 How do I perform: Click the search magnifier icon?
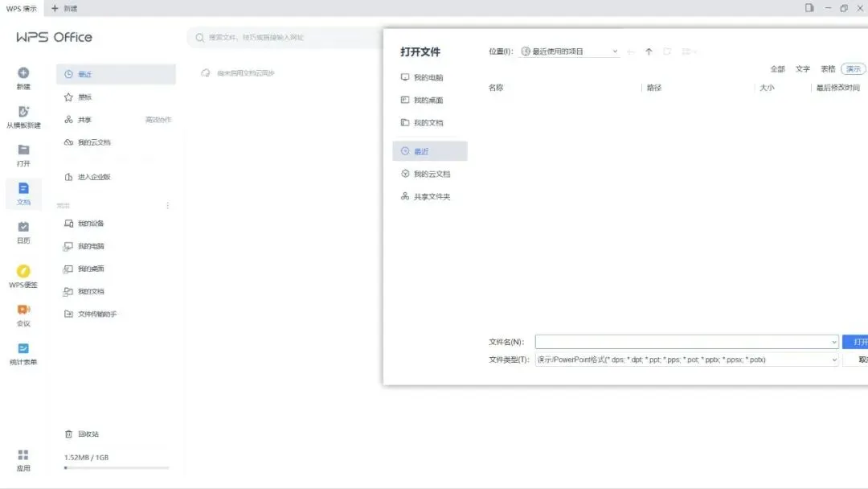pos(200,38)
